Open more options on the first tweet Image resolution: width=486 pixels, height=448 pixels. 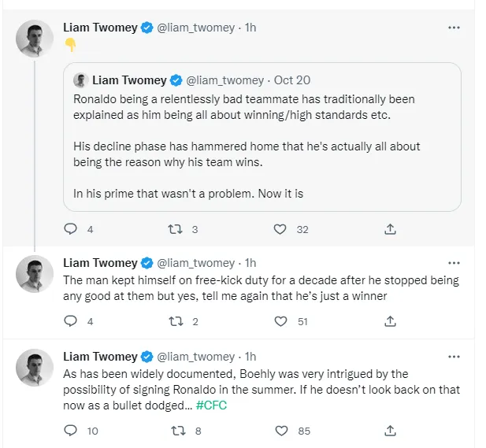(x=454, y=28)
